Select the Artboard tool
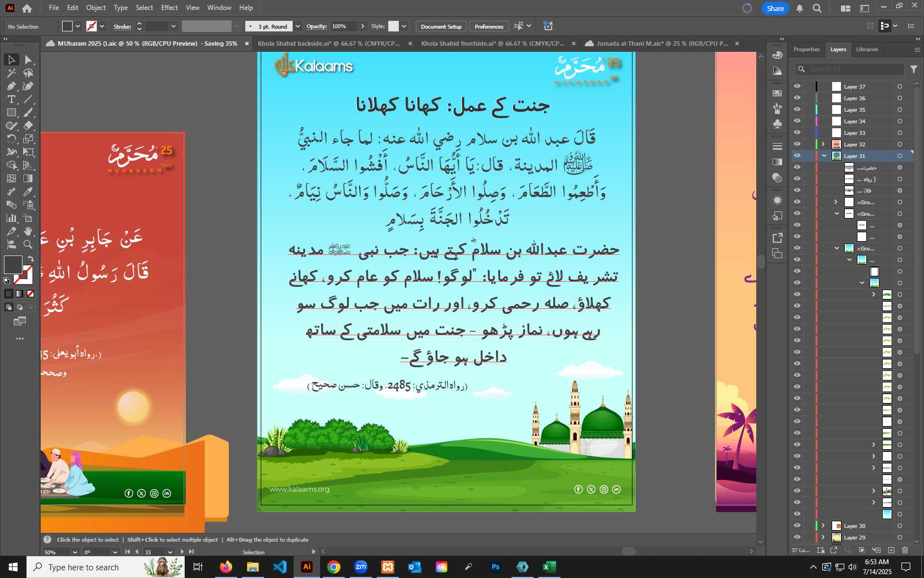The height and width of the screenshot is (578, 924). (29, 218)
